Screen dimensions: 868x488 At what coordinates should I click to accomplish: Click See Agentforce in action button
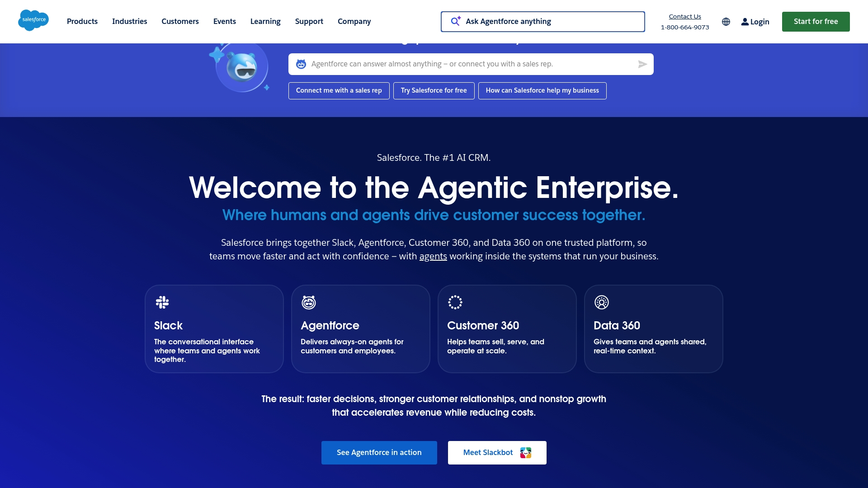tap(379, 453)
